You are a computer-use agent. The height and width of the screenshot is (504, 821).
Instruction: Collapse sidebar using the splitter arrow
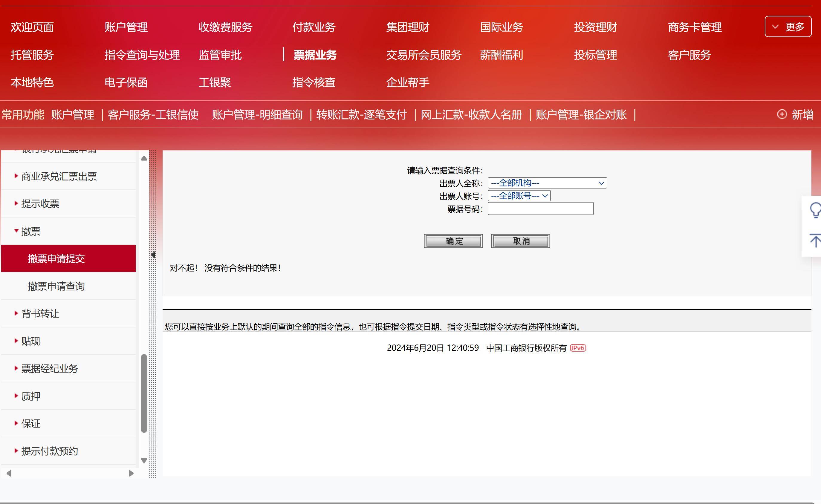[x=153, y=255]
